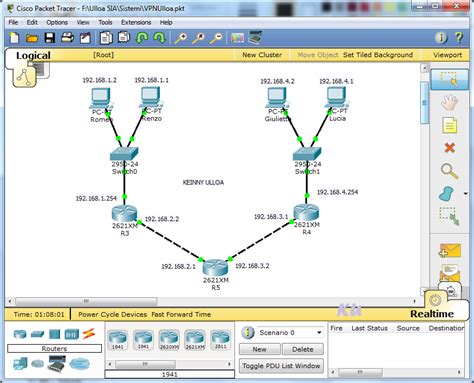Activate the Select tool in right sidebar
The height and width of the screenshot is (383, 474).
point(449,80)
